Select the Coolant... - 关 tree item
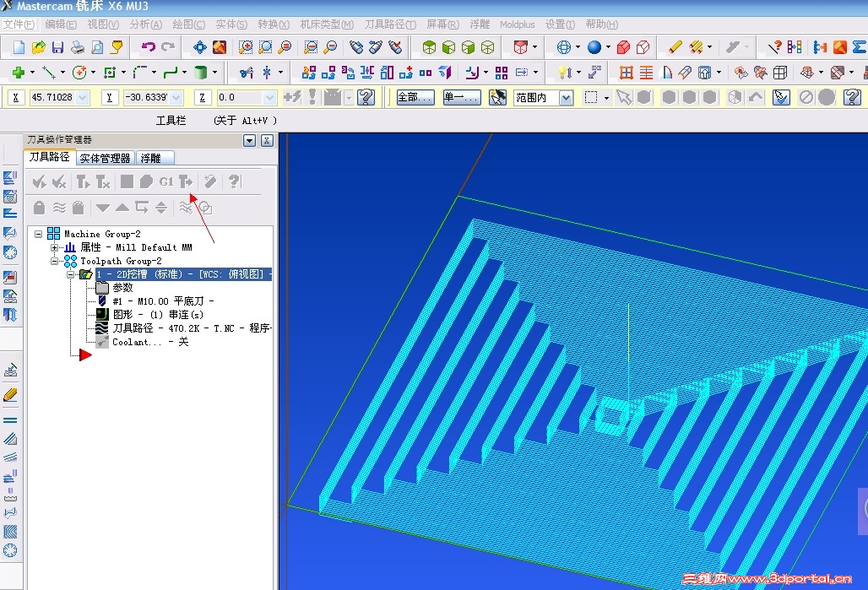Viewport: 868px width, 590px height. pos(150,342)
